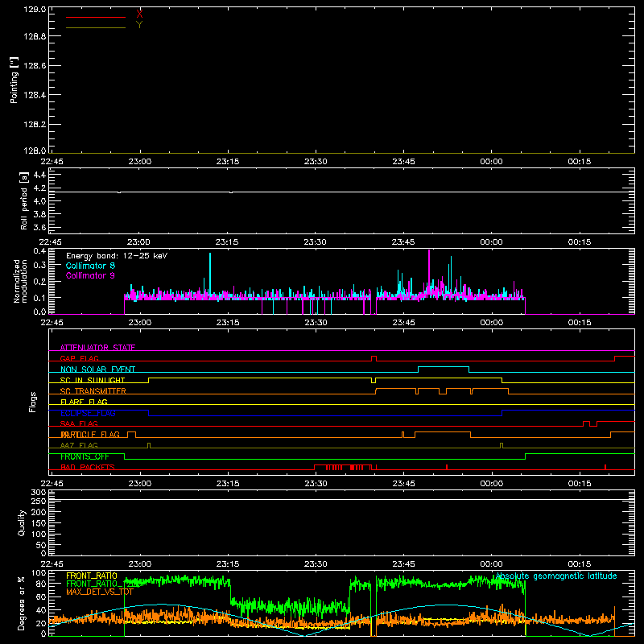Click the '150' tick on Quality axis
Viewport: 644px width, 644px height.
pyautogui.click(x=39, y=523)
